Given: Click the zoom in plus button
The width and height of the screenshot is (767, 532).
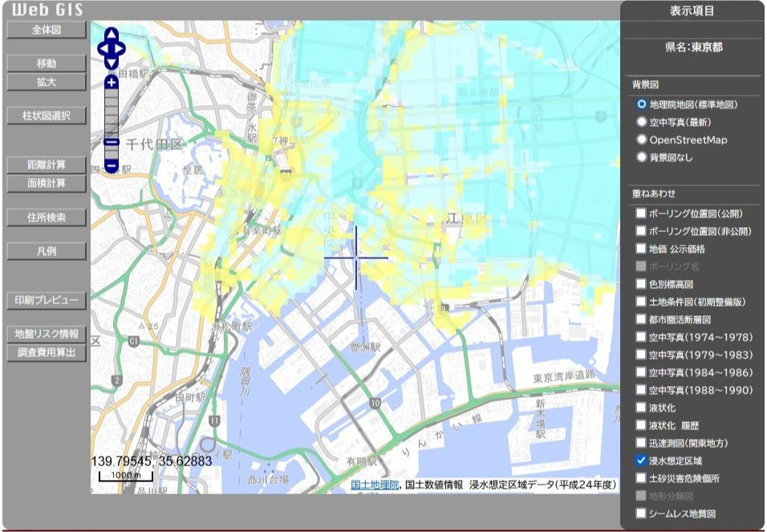Looking at the screenshot, I should (112, 82).
